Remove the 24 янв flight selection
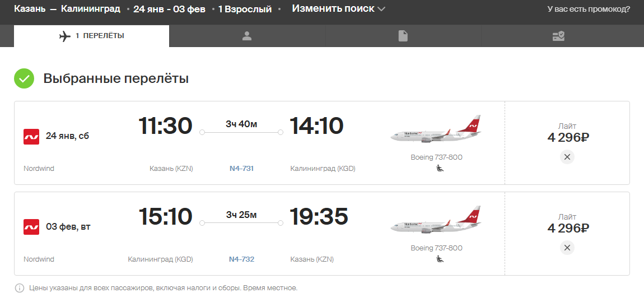This screenshot has width=644, height=302. pos(567,157)
